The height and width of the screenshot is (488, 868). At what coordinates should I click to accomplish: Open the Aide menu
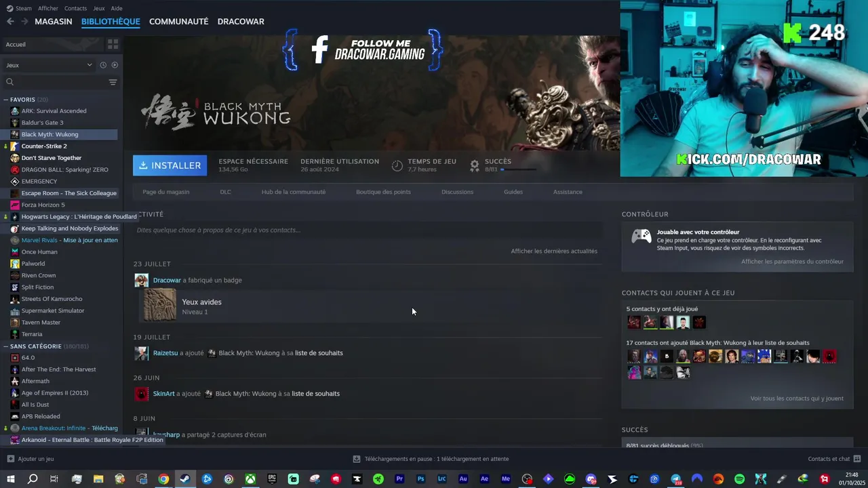click(x=117, y=8)
